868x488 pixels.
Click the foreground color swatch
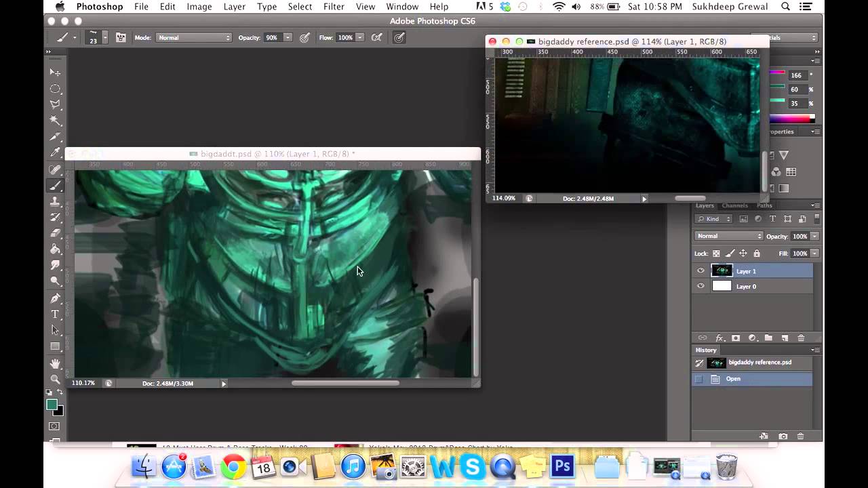52,405
